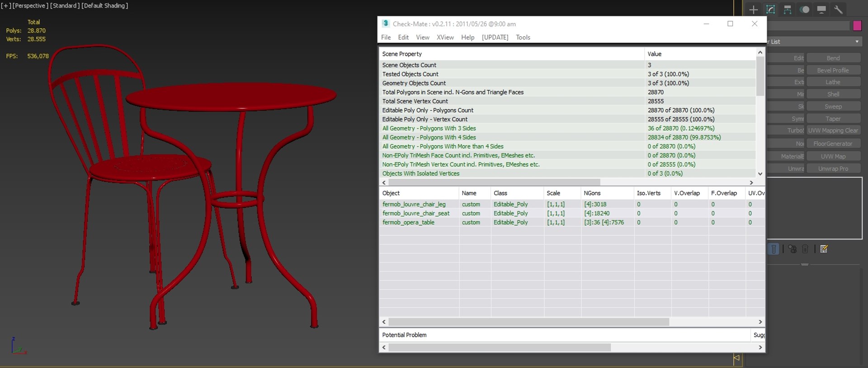The image size is (868, 368).
Task: Click NGons value '[3]:36 [4]:7576'
Action: [604, 222]
